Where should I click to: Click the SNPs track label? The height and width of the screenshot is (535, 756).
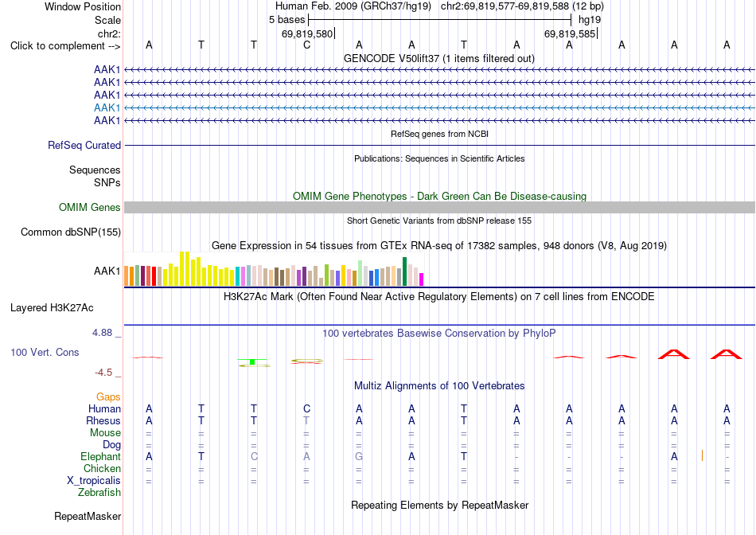pyautogui.click(x=107, y=182)
